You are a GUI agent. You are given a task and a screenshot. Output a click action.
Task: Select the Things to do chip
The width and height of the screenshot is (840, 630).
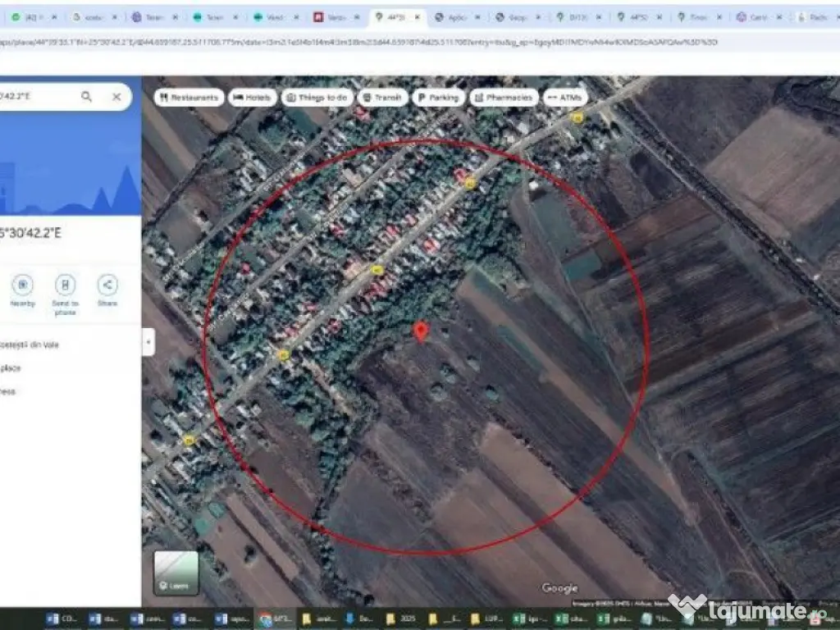(317, 98)
